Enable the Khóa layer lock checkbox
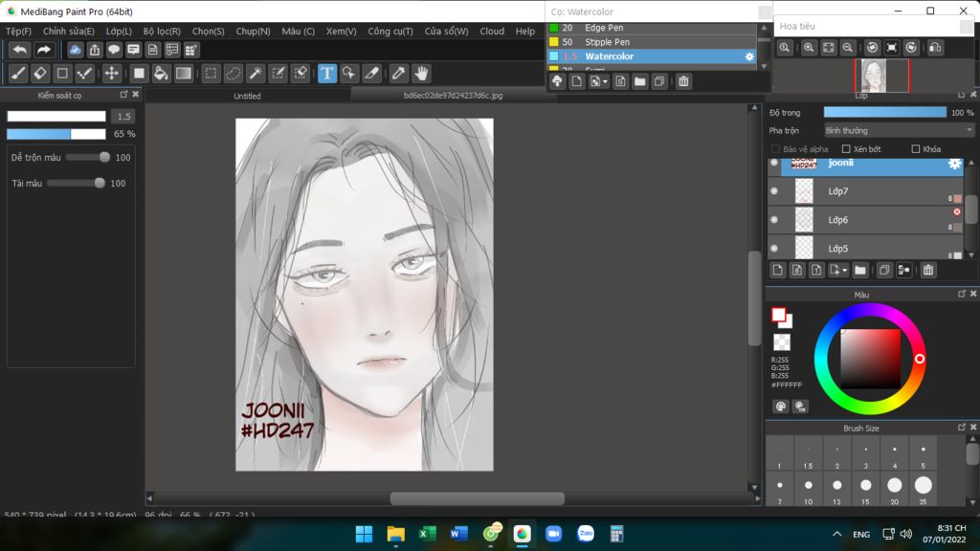Viewport: 980px width, 551px height. pyautogui.click(x=916, y=149)
